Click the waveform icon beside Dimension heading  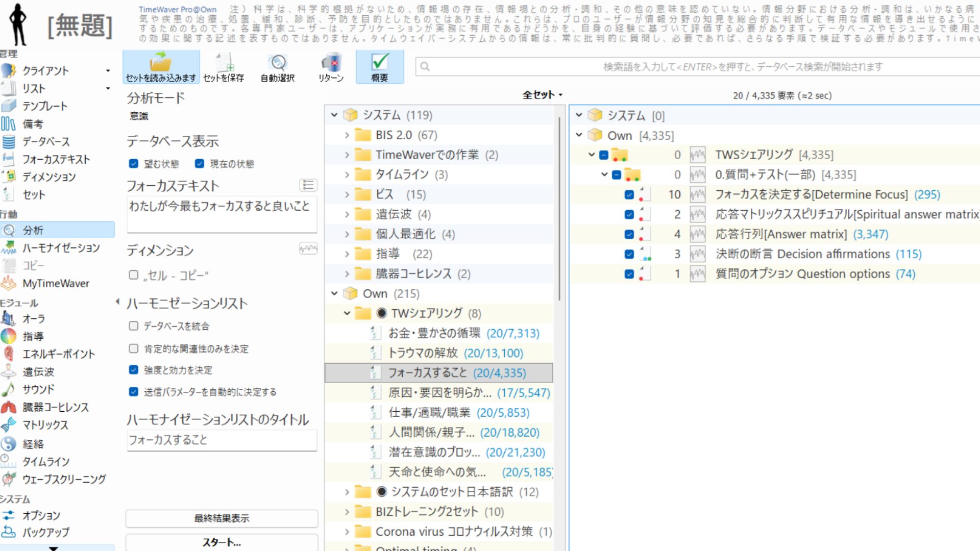click(308, 249)
